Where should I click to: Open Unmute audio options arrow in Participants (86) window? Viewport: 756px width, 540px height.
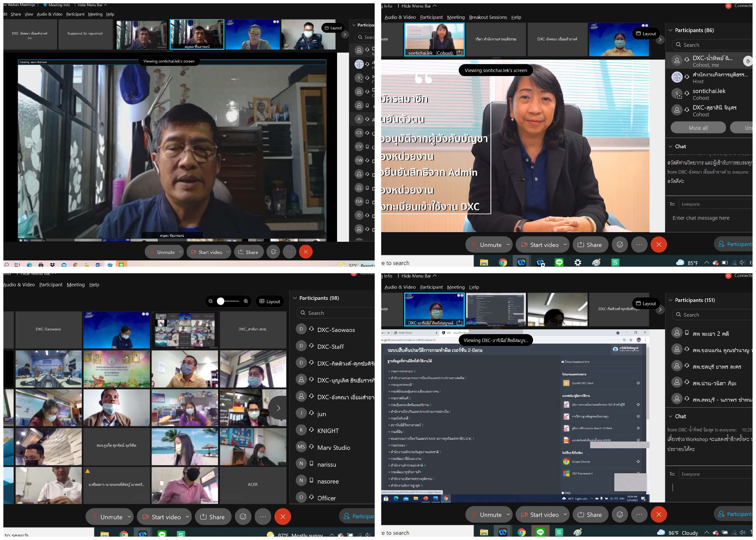coord(508,245)
